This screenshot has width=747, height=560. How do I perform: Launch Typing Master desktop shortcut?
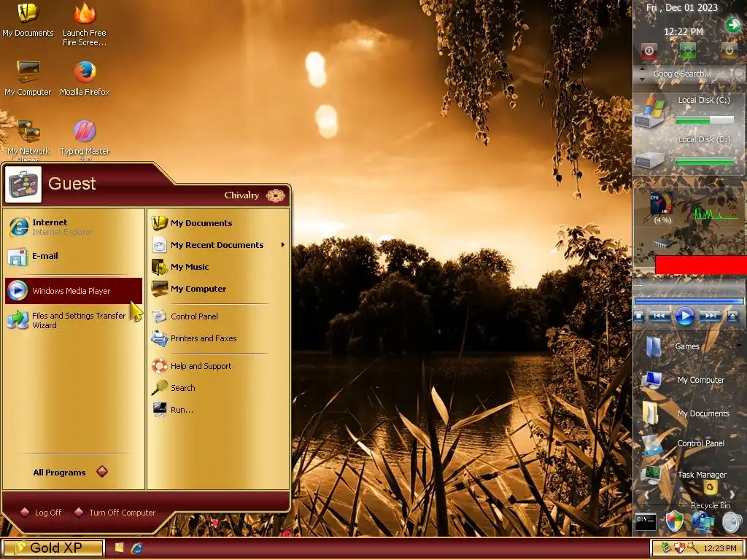pos(85,141)
